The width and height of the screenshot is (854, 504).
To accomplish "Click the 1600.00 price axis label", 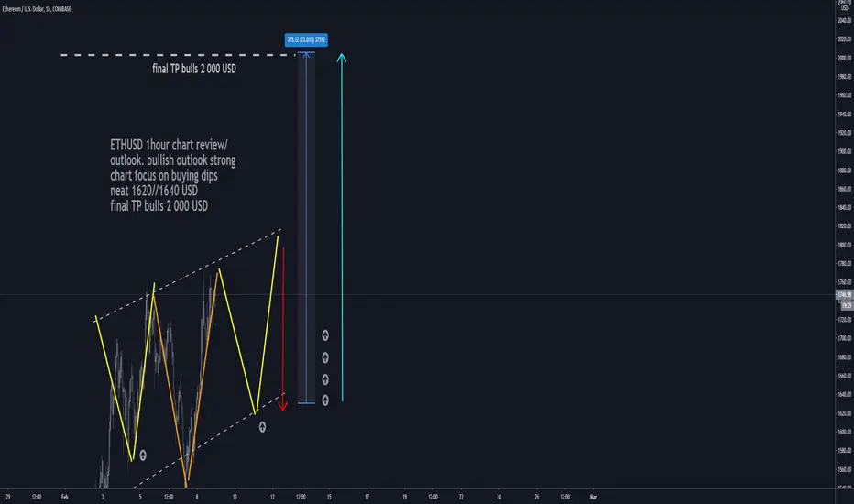I will pyautogui.click(x=845, y=433).
